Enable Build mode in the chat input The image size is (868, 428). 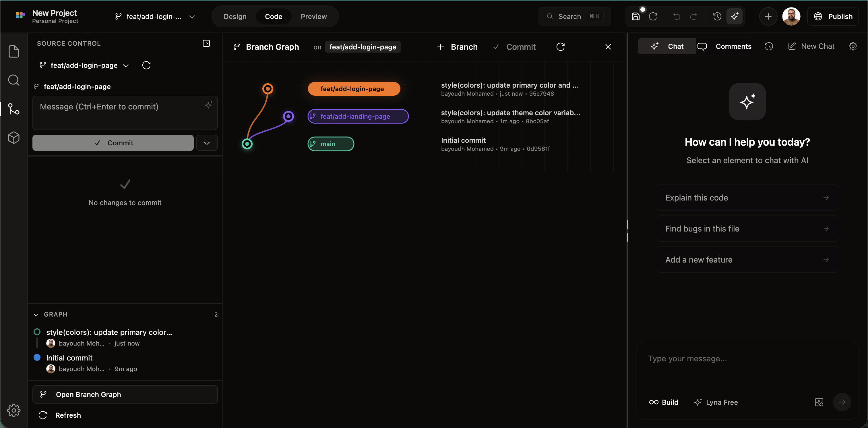664,402
